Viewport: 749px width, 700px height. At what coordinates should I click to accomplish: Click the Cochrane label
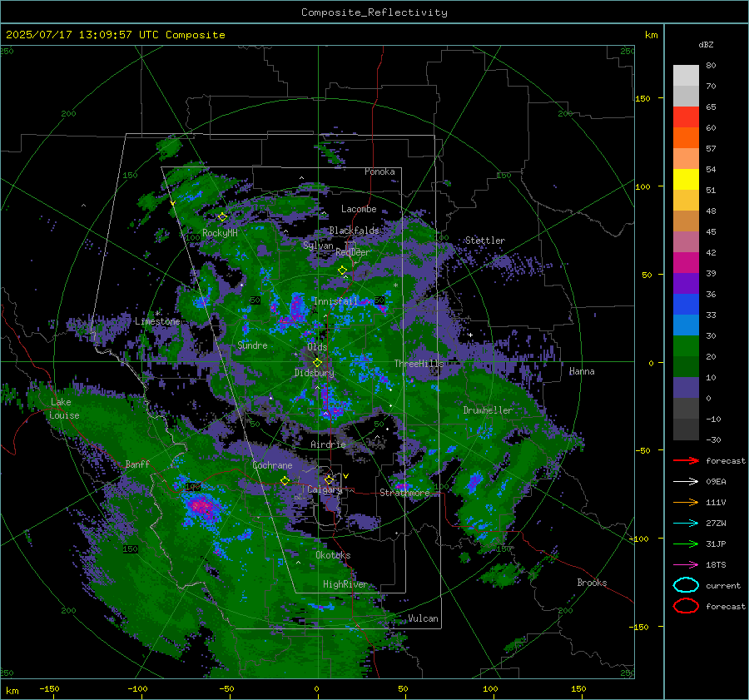(272, 465)
